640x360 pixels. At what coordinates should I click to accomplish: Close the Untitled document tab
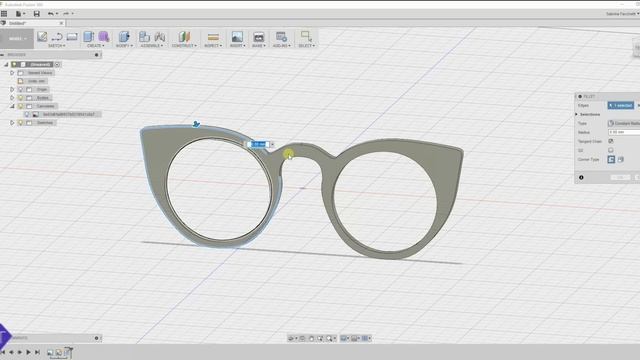tap(62, 23)
